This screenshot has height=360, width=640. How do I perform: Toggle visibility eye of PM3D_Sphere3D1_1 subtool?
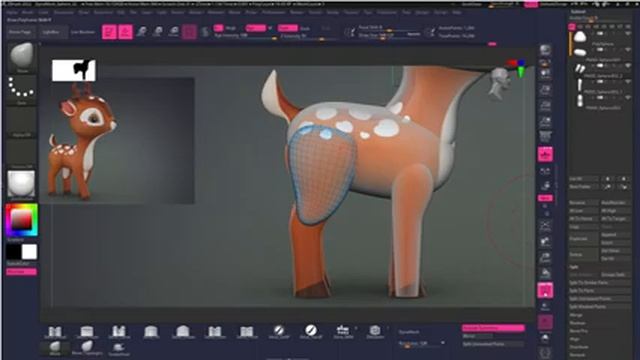click(x=628, y=82)
